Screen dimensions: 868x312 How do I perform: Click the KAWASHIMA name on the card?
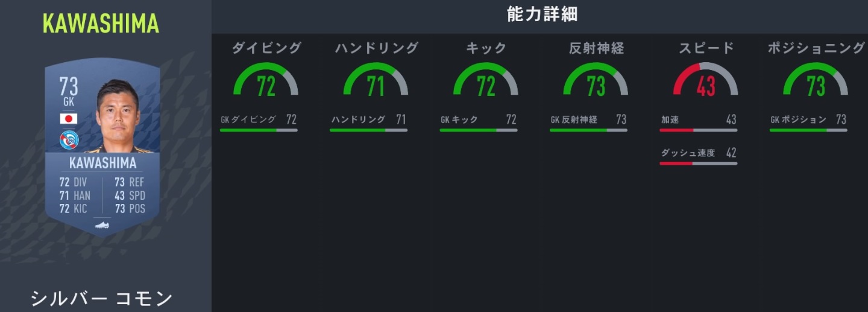tap(102, 163)
